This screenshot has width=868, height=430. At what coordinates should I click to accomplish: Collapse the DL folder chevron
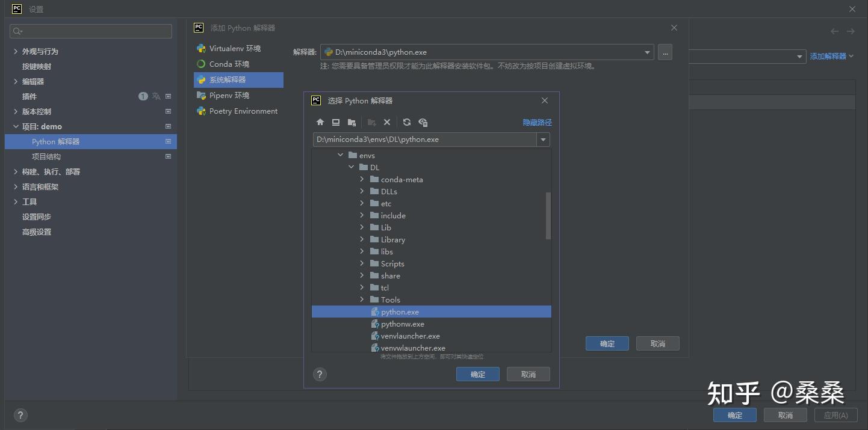pyautogui.click(x=352, y=167)
